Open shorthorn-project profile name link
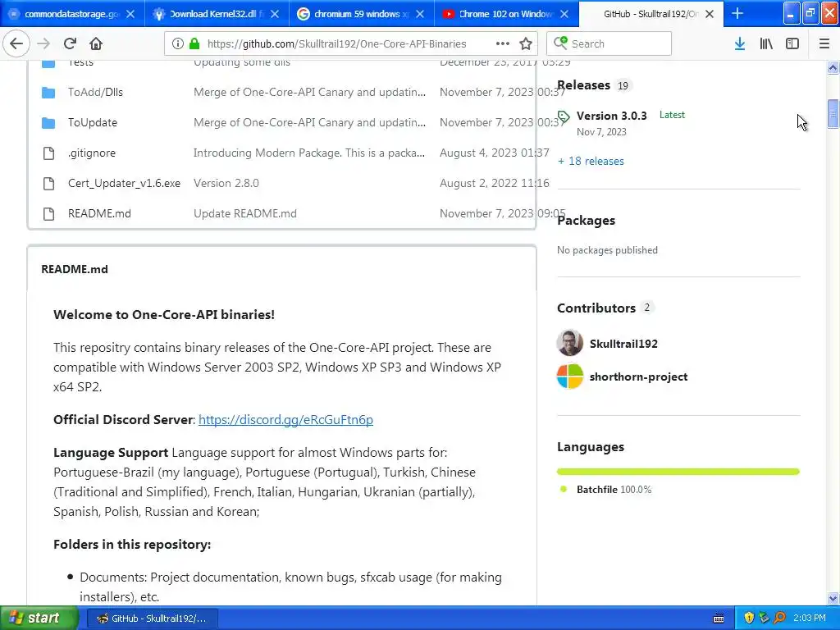The image size is (840, 630). click(x=638, y=377)
